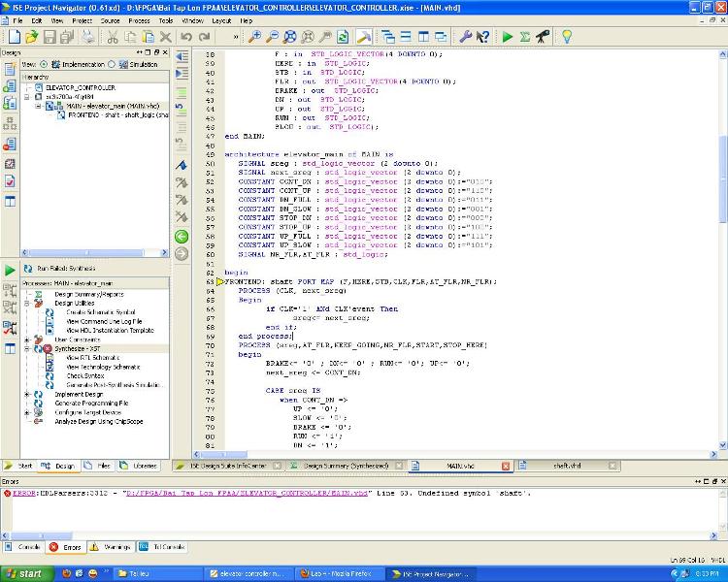The height and width of the screenshot is (582, 728).
Task: Run process with green arrow in Processes panel
Action: click(9, 270)
